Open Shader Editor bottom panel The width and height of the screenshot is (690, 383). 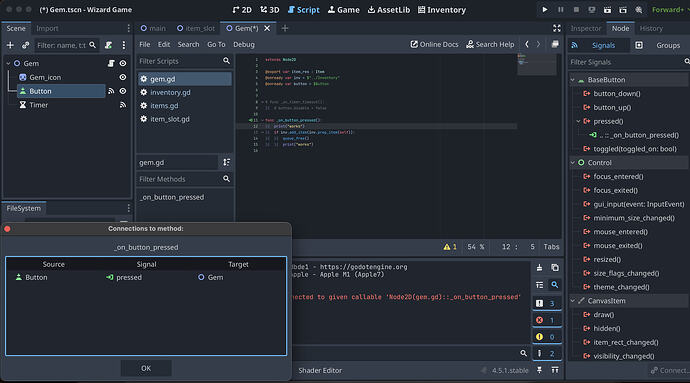(x=320, y=370)
